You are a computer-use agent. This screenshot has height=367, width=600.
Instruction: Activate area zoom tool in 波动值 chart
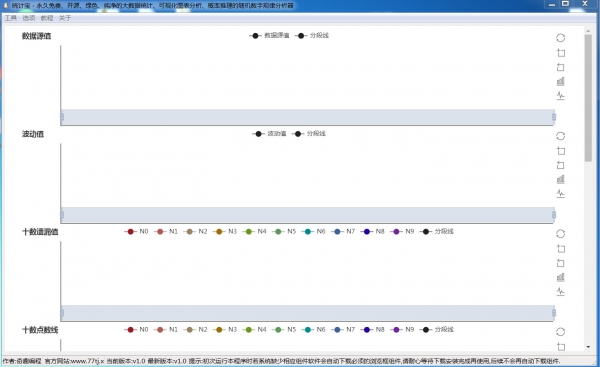coord(561,151)
